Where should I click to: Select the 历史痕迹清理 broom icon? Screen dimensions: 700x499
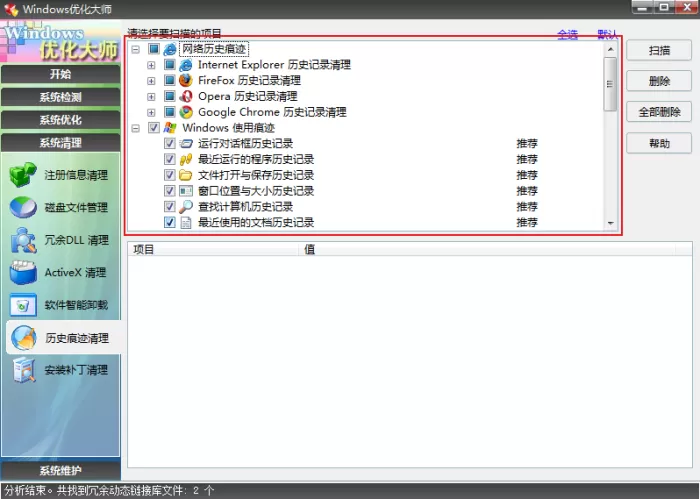pos(23,337)
